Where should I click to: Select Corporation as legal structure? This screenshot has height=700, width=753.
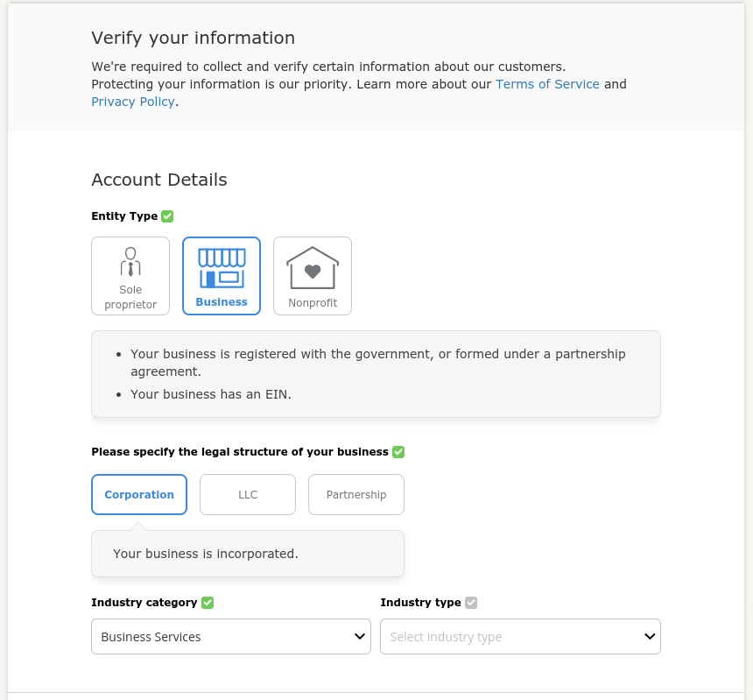tap(139, 494)
